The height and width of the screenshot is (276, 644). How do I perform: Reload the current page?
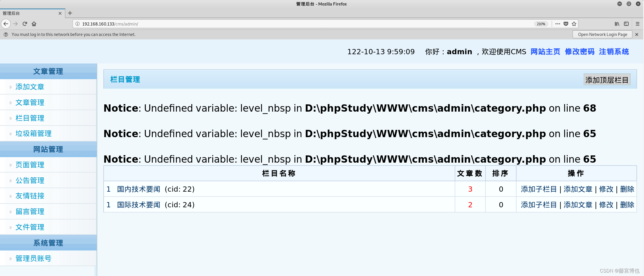tap(25, 24)
